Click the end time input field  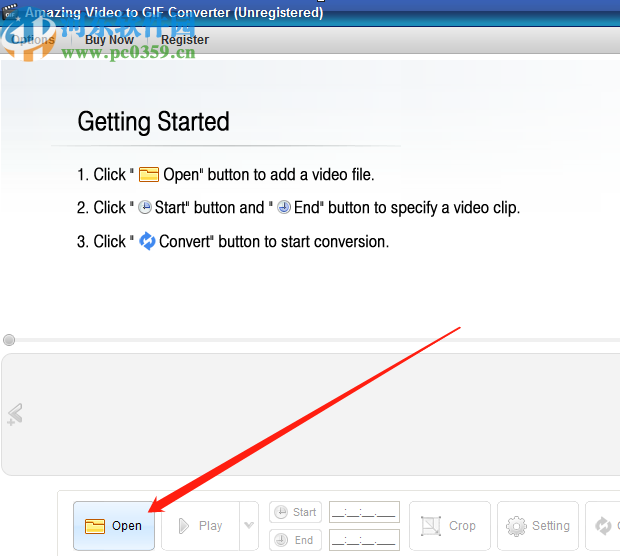pos(364,540)
